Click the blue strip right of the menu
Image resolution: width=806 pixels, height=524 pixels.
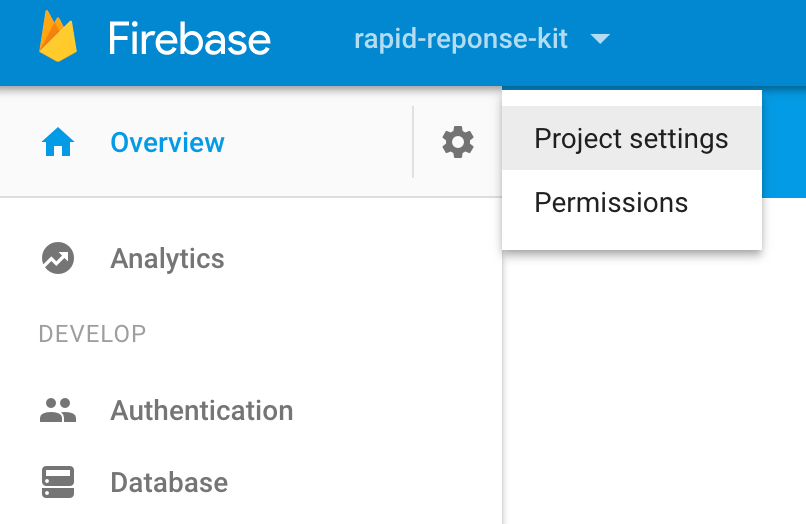783,140
